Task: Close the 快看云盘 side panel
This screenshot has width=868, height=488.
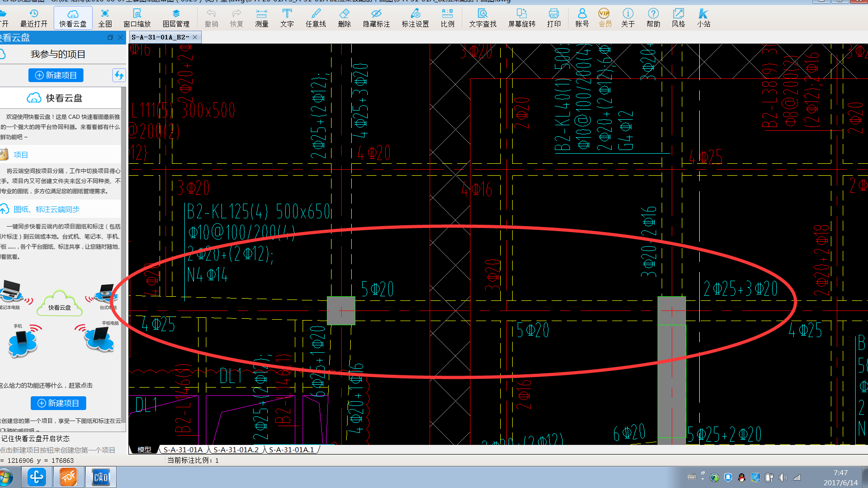Action: (120, 38)
